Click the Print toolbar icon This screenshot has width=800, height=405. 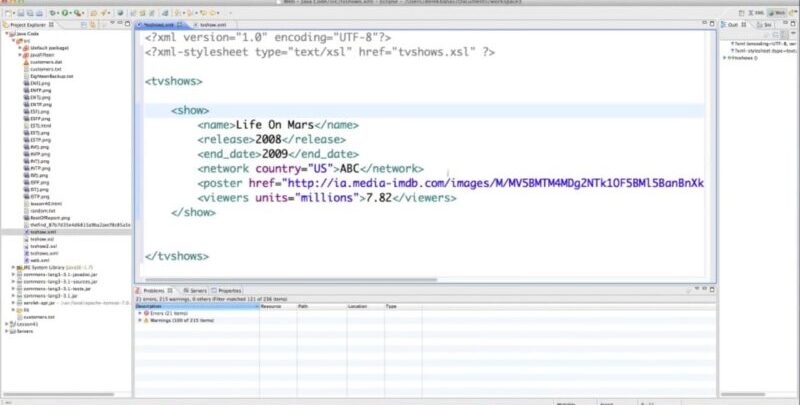click(39, 13)
